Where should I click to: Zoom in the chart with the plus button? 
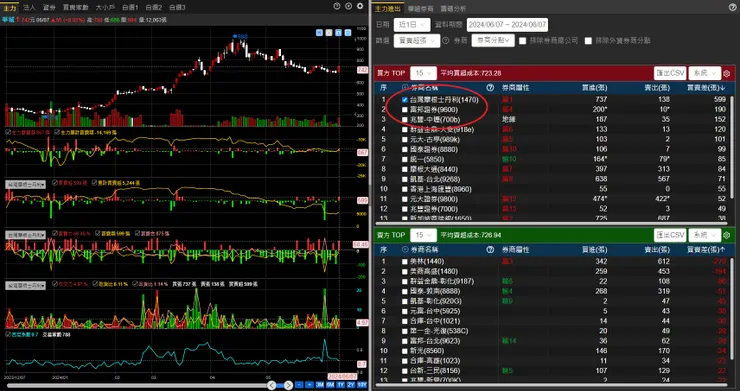point(309,385)
